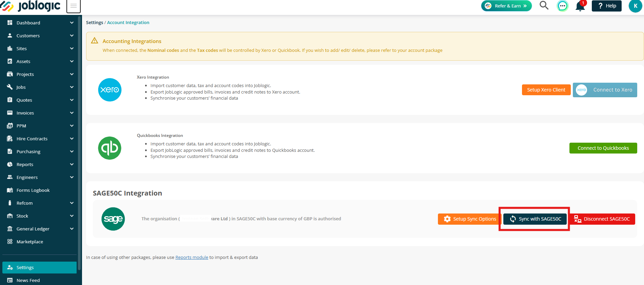This screenshot has height=285, width=644.
Task: Click the Setup Xero Client button
Action: click(546, 90)
